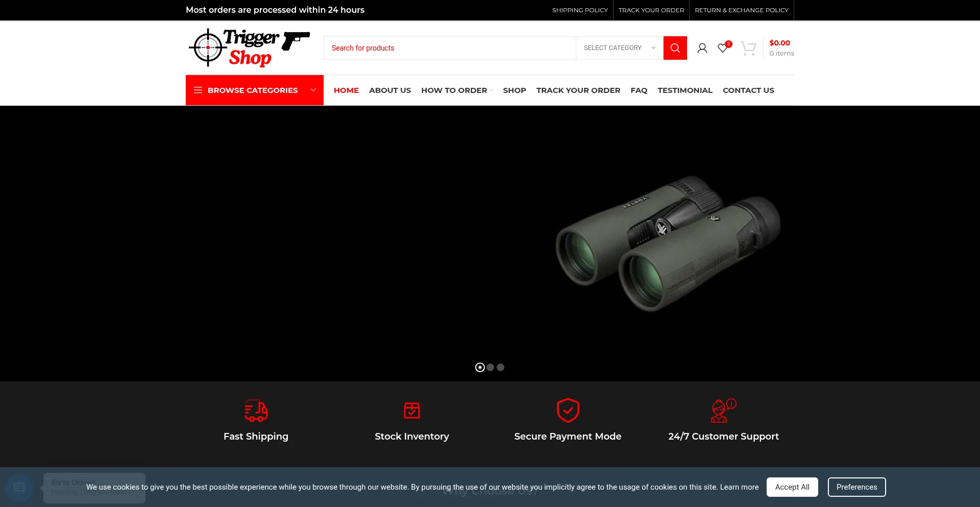Switch to the second slide dot
Screen dimensions: 980x507
tap(491, 368)
